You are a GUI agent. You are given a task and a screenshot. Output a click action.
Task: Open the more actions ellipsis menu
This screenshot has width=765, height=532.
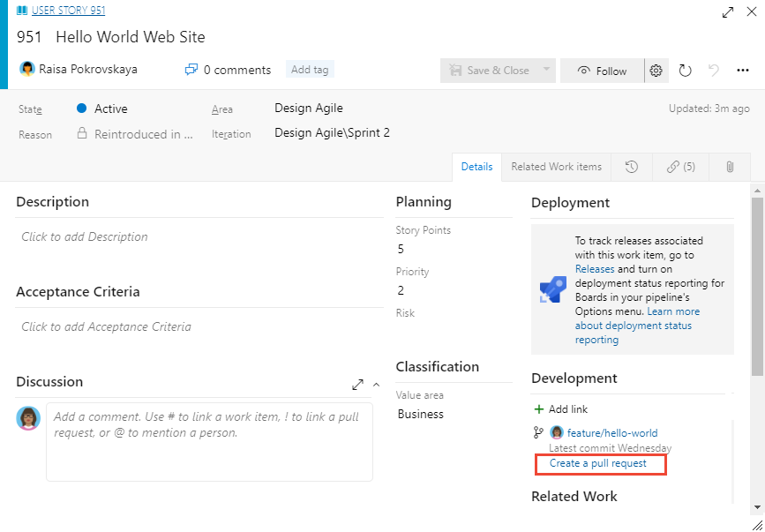pyautogui.click(x=743, y=70)
